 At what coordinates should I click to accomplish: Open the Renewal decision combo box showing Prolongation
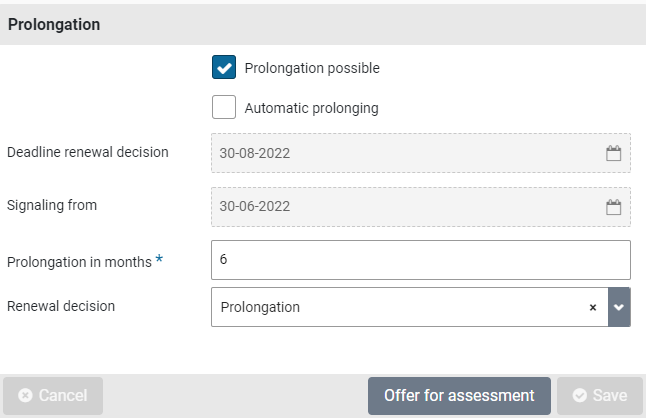pyautogui.click(x=400, y=308)
